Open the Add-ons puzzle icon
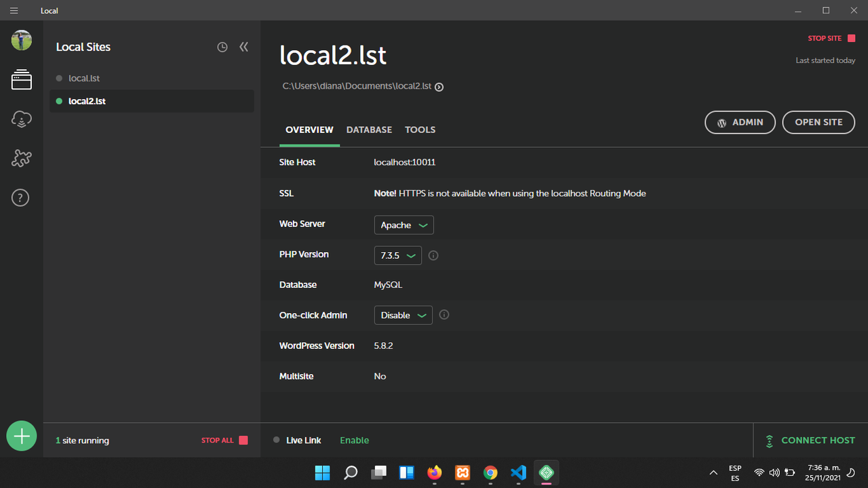 tap(22, 159)
